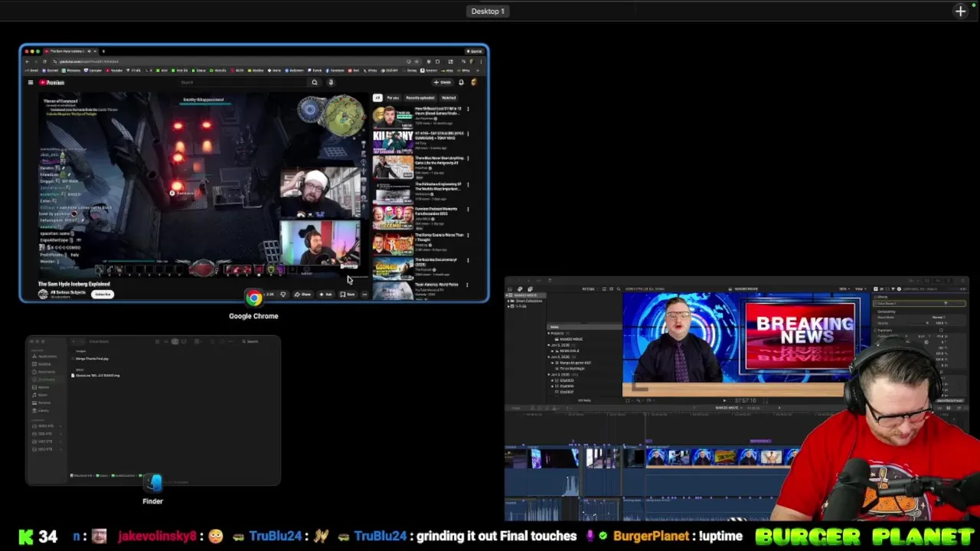This screenshot has width=980, height=551.
Task: Open All Serious Subjects channel link
Action: pos(67,292)
